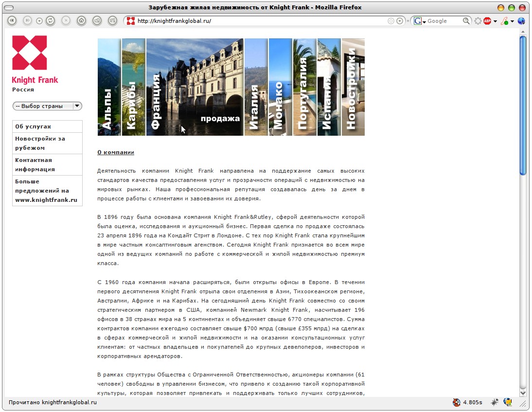Open the recent history dropdown arrow

pyautogui.click(x=400, y=21)
